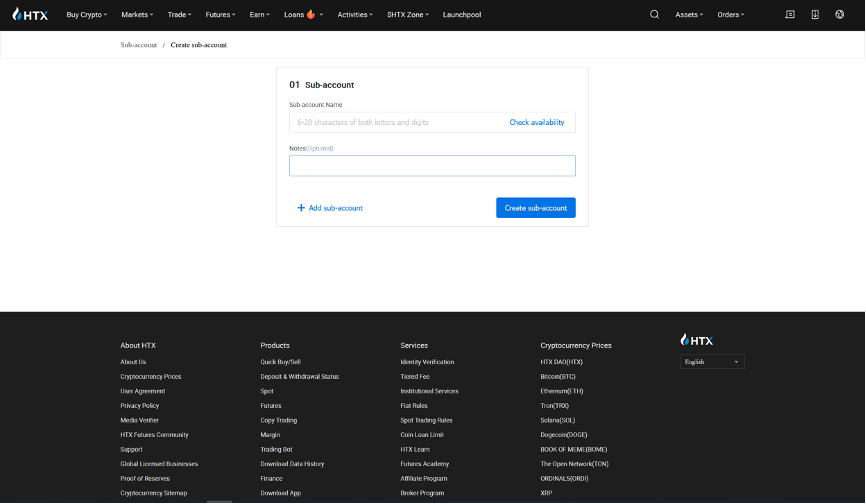This screenshot has height=504, width=866.
Task: Open Futures link under Products
Action: pos(271,405)
